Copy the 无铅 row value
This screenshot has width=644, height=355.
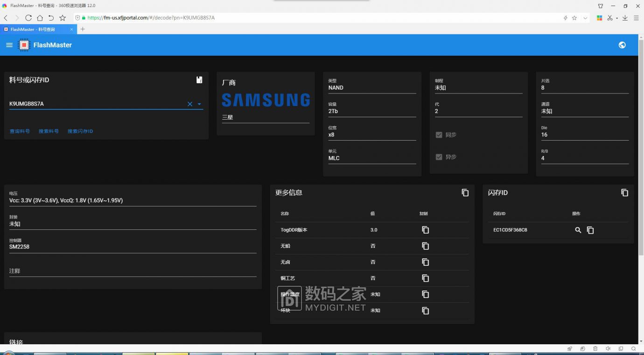[426, 246]
